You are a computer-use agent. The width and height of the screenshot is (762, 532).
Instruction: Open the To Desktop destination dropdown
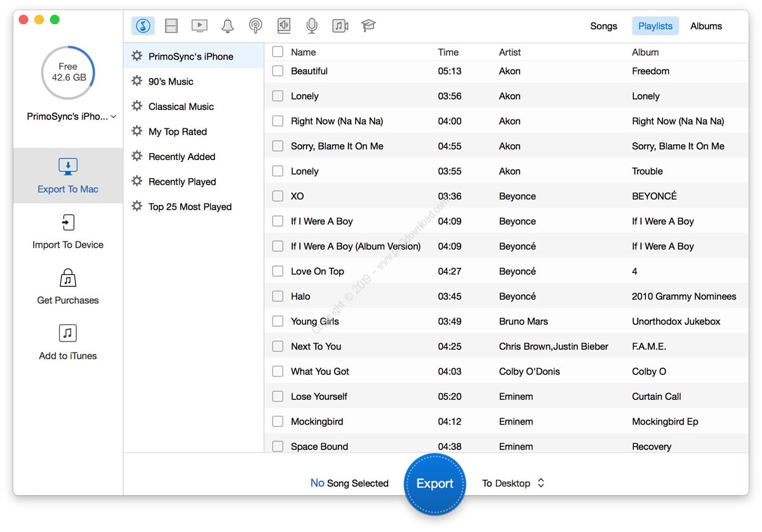tap(513, 483)
